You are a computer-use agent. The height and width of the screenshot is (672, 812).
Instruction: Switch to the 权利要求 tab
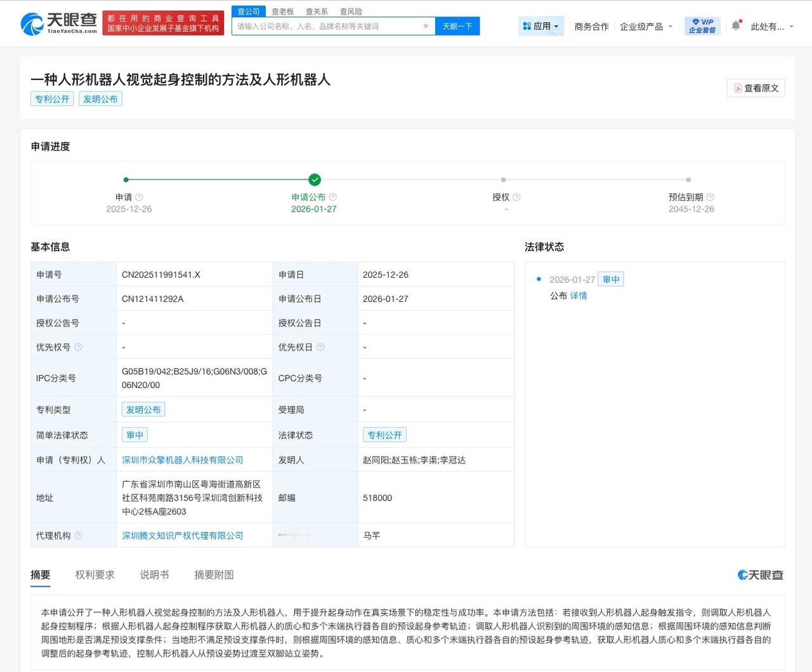pos(95,574)
